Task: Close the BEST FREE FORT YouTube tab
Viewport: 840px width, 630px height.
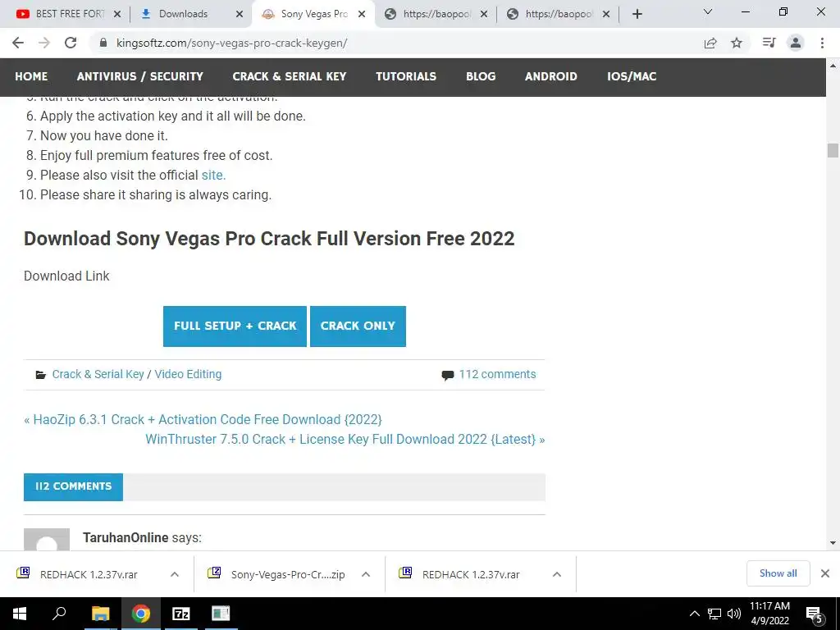Action: (117, 14)
